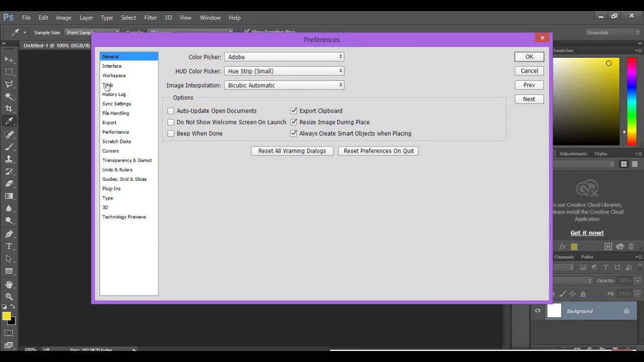
Task: Click Reset Preferences On Quit
Action: pos(378,151)
